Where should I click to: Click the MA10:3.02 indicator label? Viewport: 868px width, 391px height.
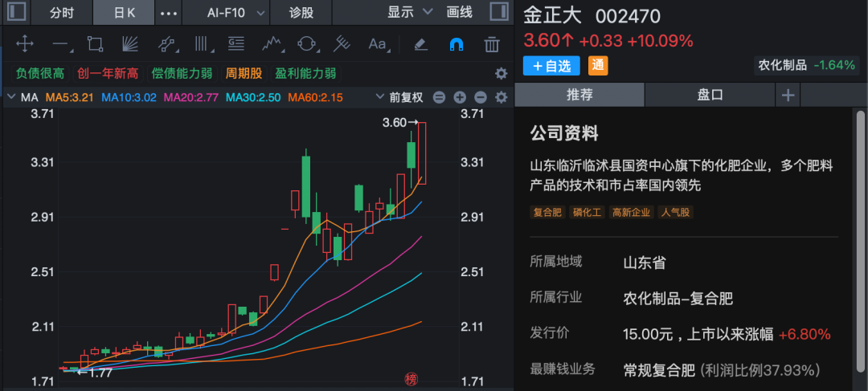(129, 98)
